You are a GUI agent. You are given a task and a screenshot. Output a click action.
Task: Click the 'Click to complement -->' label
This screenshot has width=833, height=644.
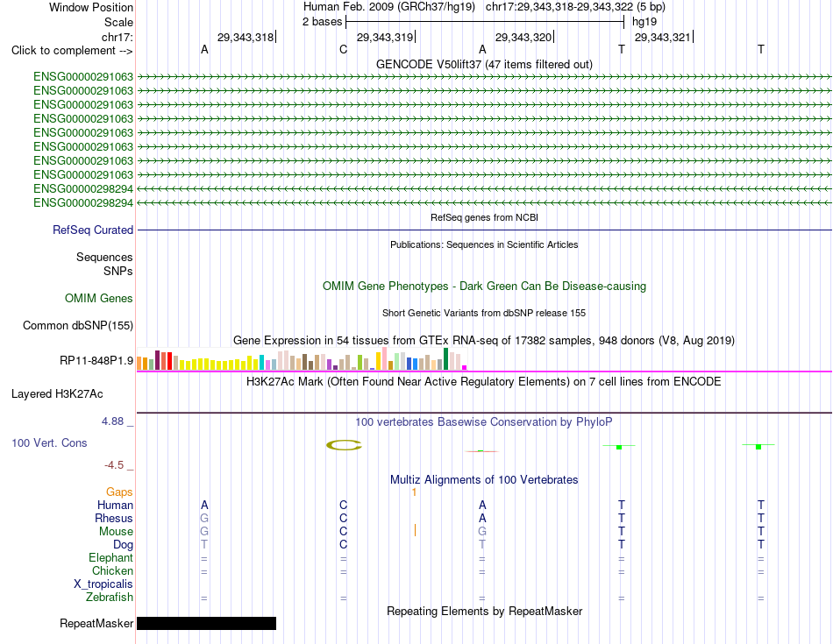tap(72, 51)
